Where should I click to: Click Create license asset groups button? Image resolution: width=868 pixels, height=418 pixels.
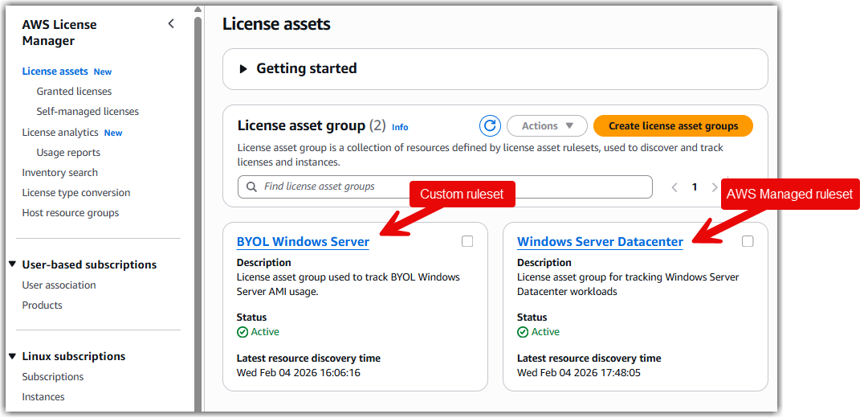[x=673, y=126]
